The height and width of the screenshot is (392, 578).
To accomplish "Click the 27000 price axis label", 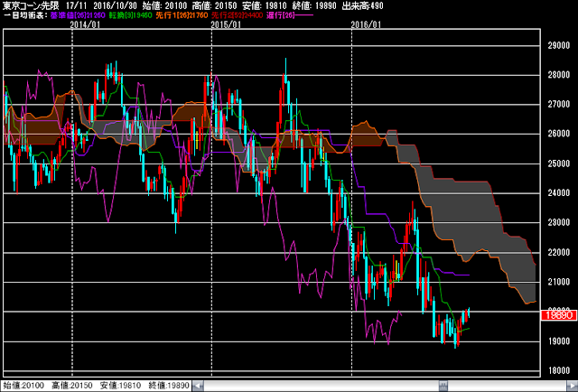I will (559, 104).
